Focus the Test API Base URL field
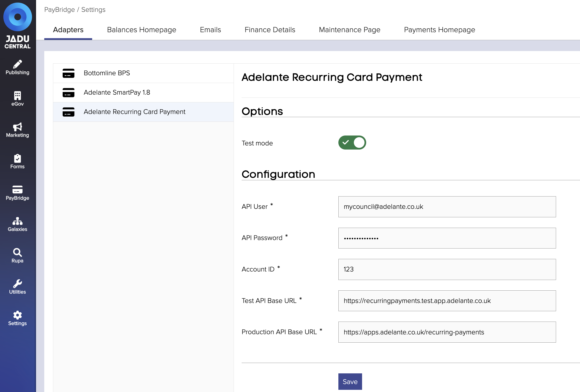 click(447, 301)
